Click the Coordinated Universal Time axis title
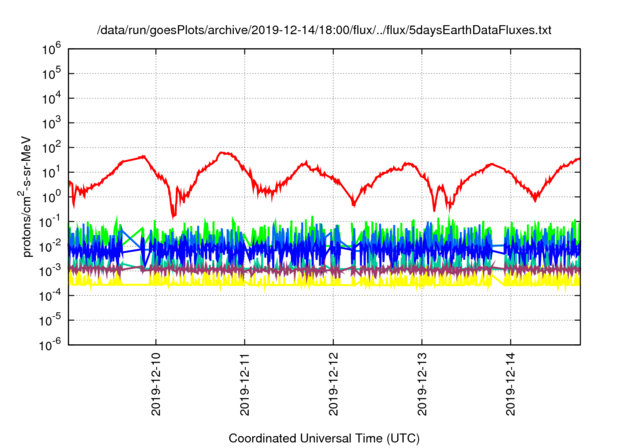The height and width of the screenshot is (448, 640). (324, 439)
